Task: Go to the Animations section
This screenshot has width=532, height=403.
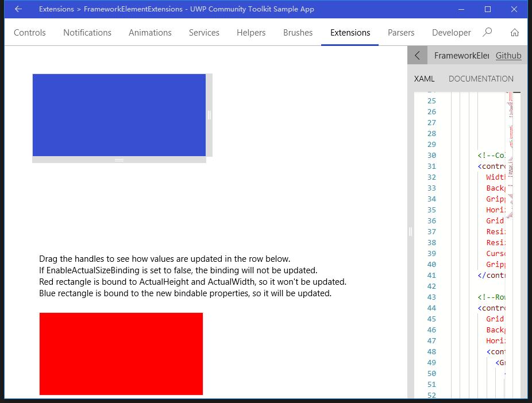Action: tap(150, 33)
